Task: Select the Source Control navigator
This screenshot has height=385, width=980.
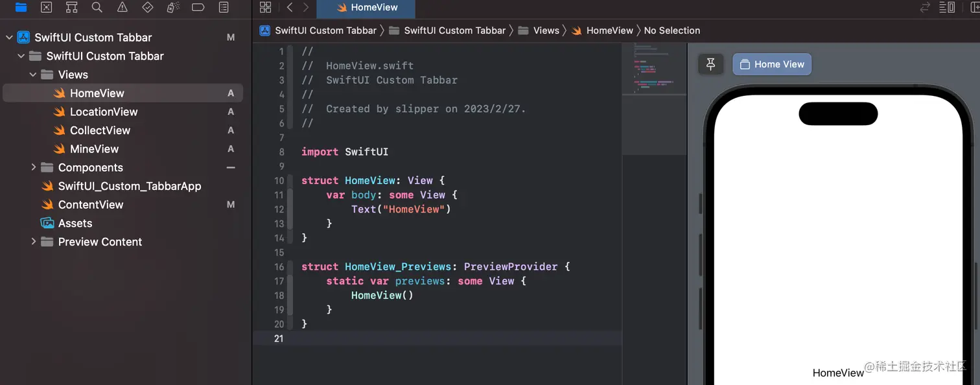Action: point(46,7)
